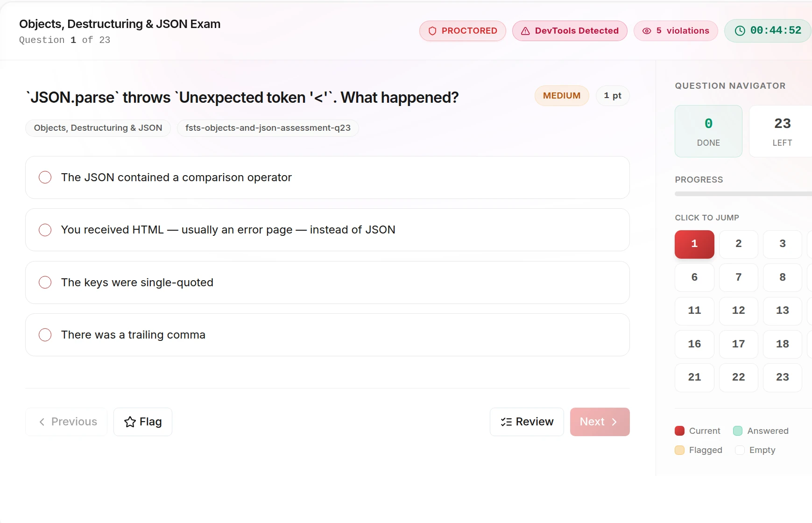Click the shield icon in PROCTORED badge
The width and height of the screenshot is (812, 523).
tap(432, 31)
